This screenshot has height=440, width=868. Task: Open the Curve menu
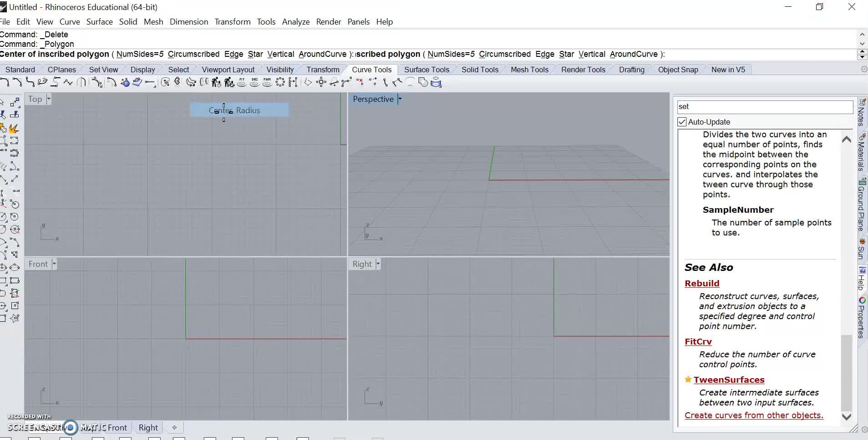(70, 22)
